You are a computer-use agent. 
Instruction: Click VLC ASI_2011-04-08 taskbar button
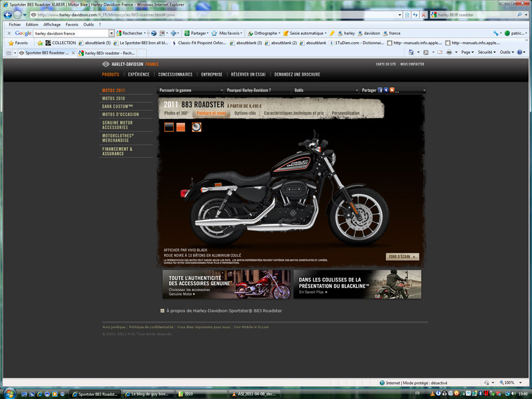point(256,394)
